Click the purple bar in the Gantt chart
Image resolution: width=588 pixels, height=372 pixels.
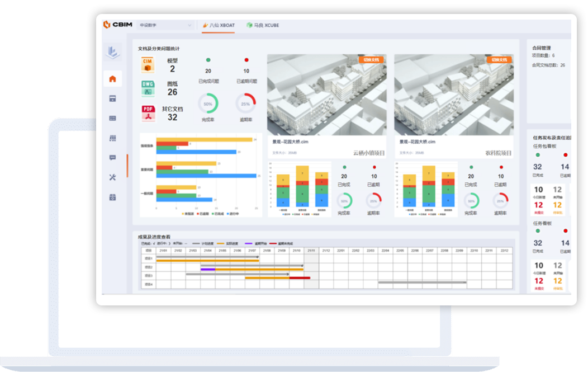(x=207, y=269)
